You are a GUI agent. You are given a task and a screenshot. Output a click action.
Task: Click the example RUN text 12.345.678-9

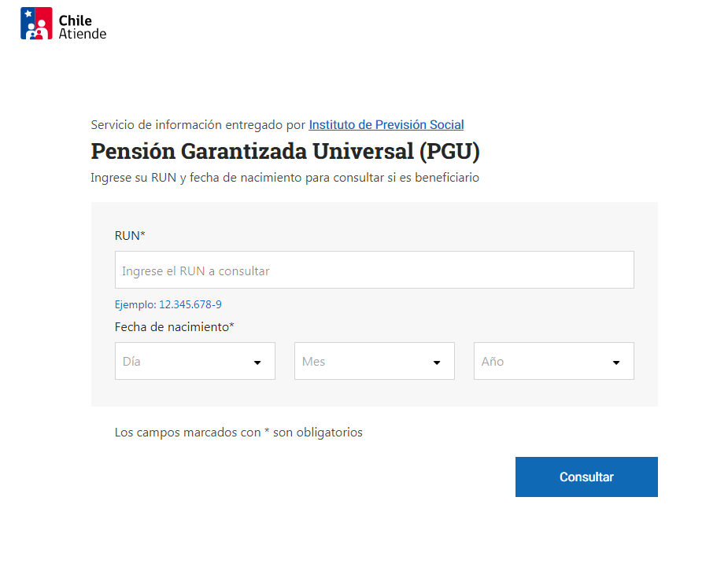pyautogui.click(x=190, y=305)
